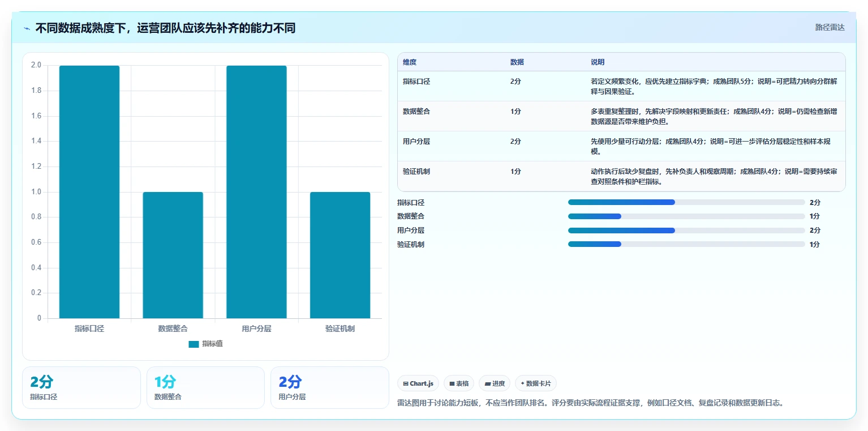The height and width of the screenshot is (431, 868).
Task: Click the 表格 tag icon
Action: (452, 383)
